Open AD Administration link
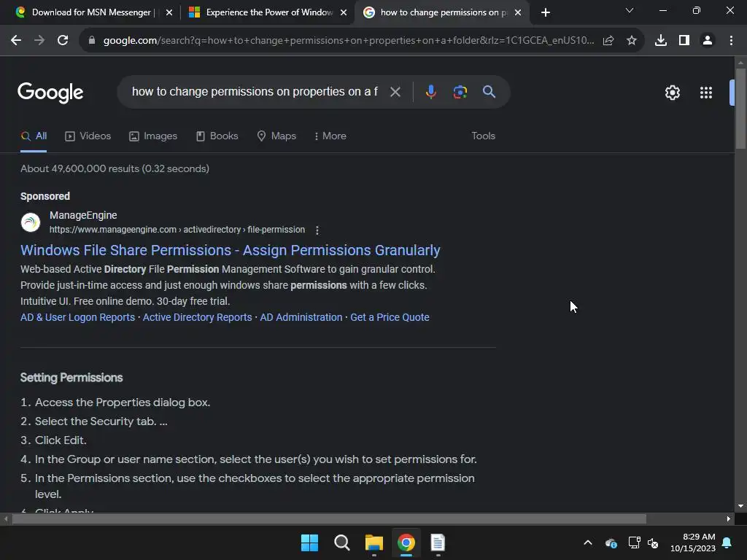Viewport: 747px width, 560px height. [x=301, y=318]
